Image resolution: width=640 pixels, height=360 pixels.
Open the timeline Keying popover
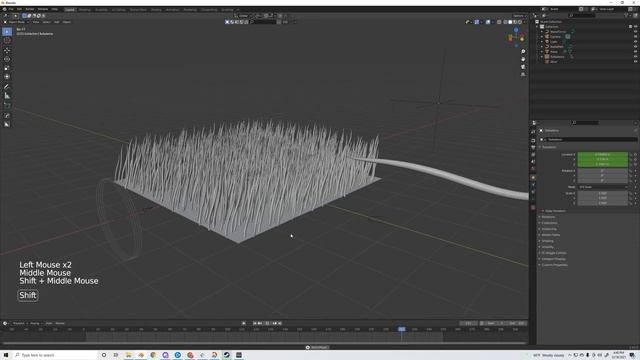(x=35, y=323)
